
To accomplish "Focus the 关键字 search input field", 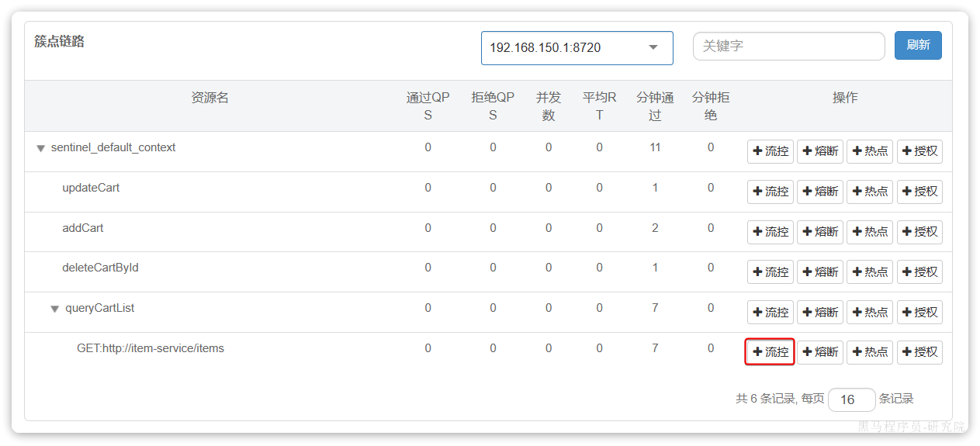I will tap(788, 47).
